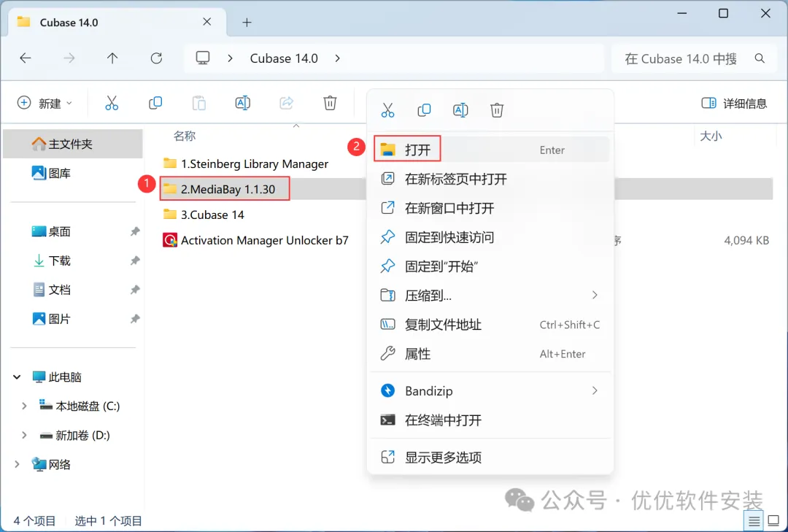The height and width of the screenshot is (532, 788).
Task: Open the 新建 dropdown menu
Action: [45, 103]
